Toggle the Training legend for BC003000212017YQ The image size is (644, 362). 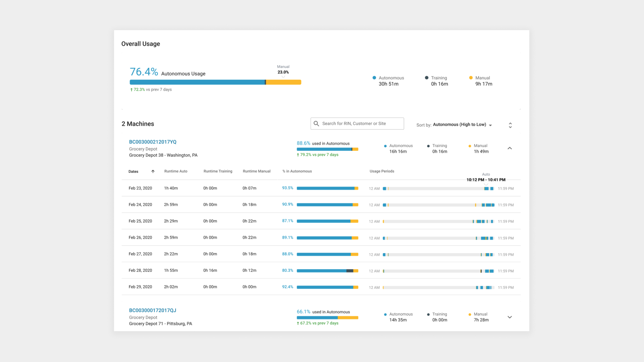[x=428, y=145]
